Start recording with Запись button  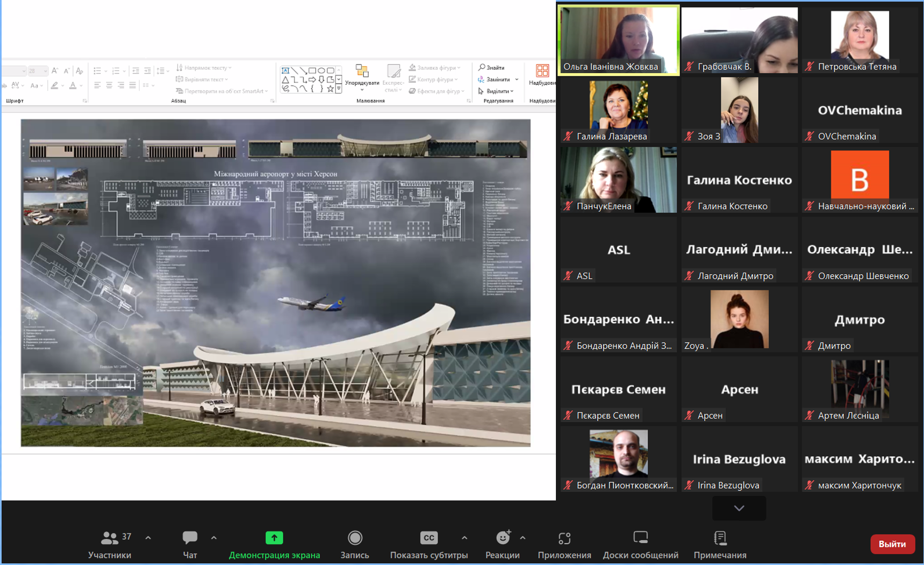pos(355,544)
